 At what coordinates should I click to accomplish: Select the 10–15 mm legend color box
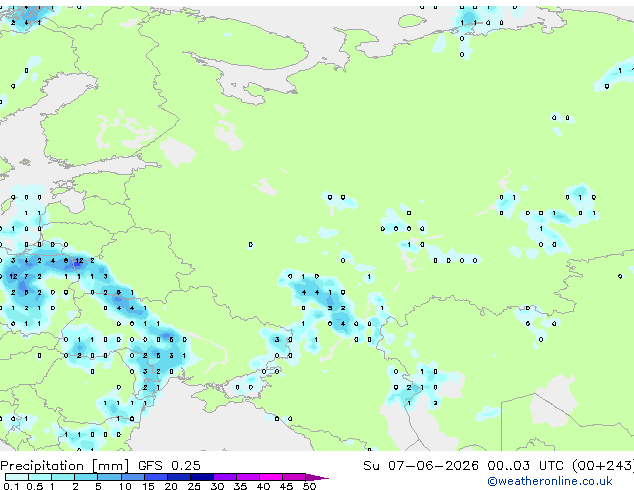[133, 477]
